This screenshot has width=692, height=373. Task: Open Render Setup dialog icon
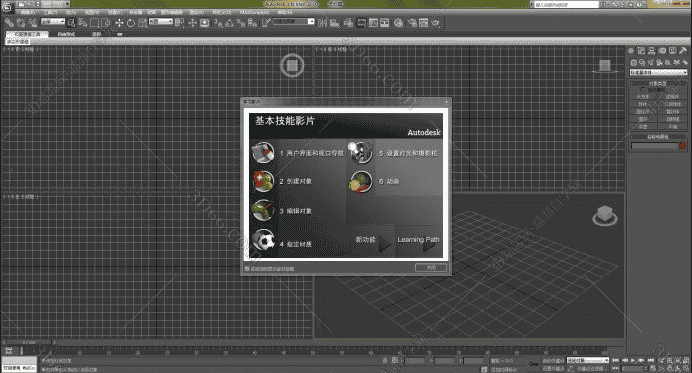[412, 23]
